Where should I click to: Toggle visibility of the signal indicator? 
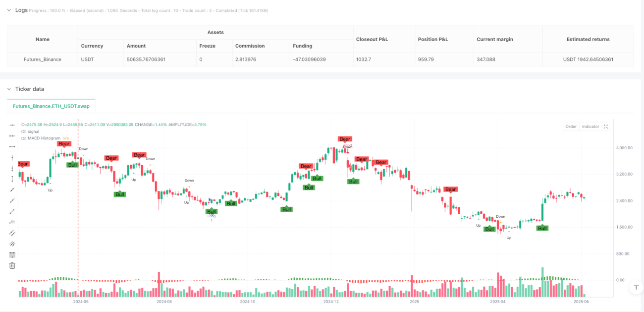[23, 131]
